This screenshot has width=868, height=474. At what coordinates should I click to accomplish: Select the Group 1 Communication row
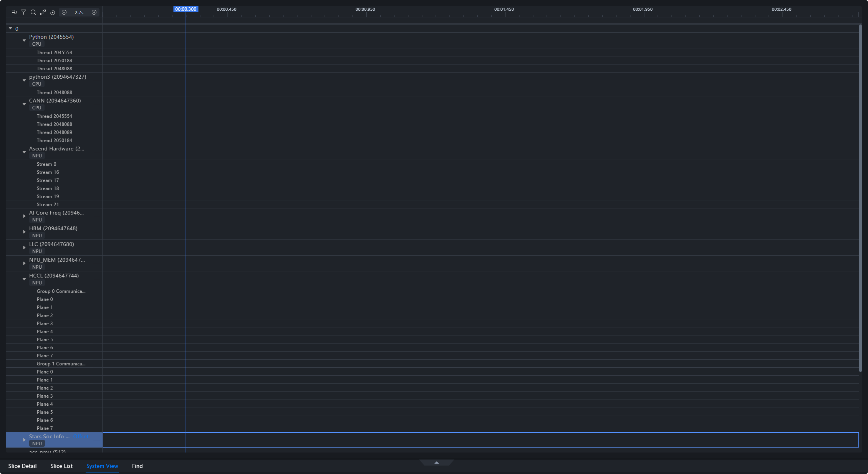coord(54,364)
